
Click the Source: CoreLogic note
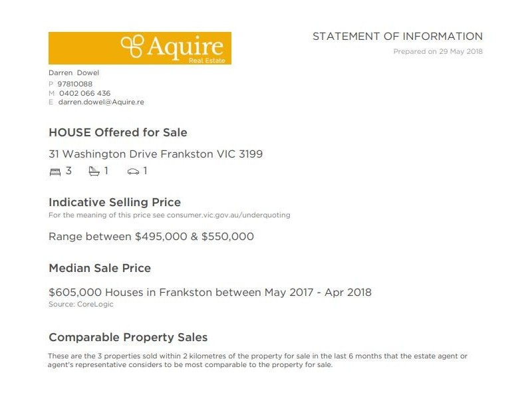tap(81, 305)
